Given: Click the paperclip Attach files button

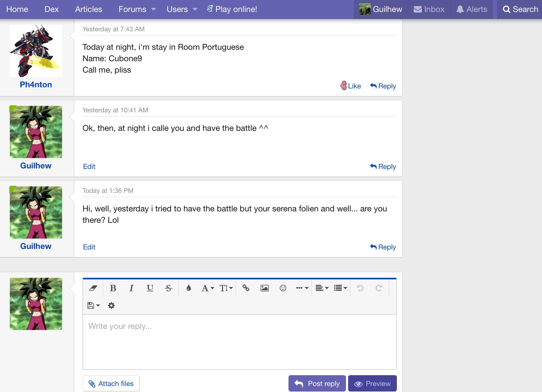Looking at the screenshot, I should 111,384.
